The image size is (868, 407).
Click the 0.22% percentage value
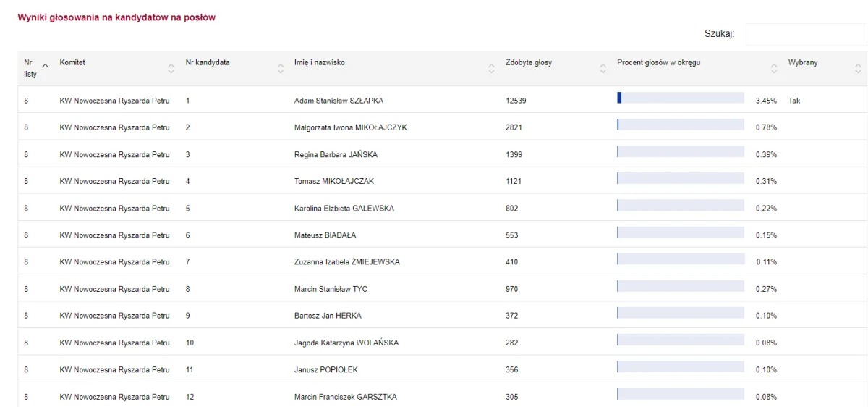[766, 209]
